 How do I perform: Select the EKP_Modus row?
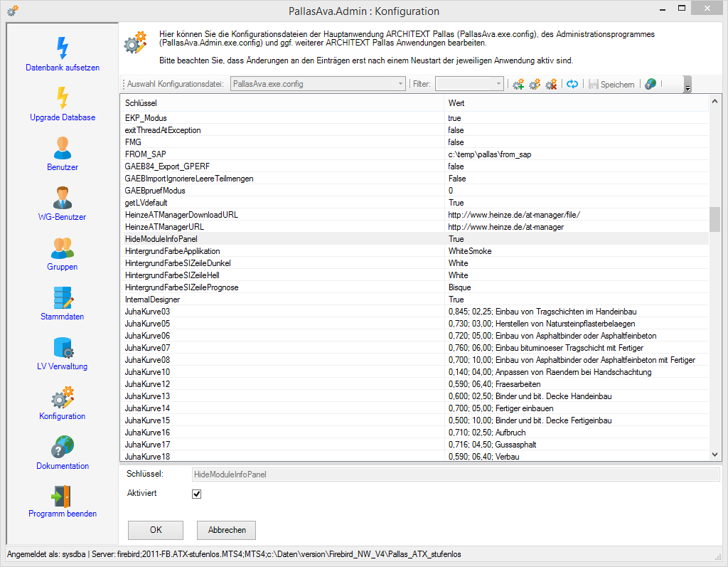point(414,118)
